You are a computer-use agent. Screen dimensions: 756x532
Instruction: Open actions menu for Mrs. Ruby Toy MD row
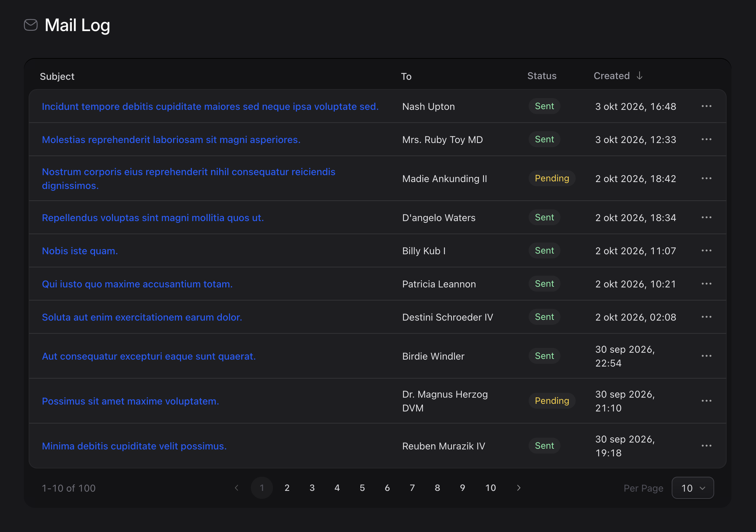click(x=706, y=139)
